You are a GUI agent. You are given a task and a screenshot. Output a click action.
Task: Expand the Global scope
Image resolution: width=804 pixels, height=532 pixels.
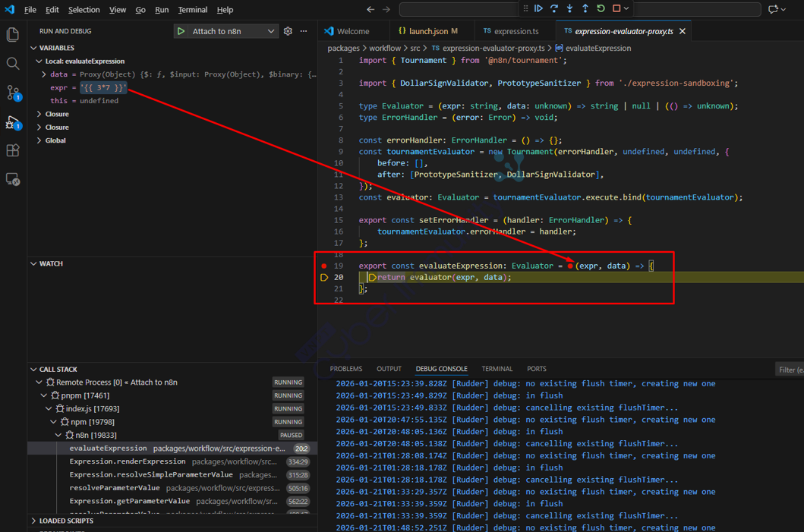39,140
